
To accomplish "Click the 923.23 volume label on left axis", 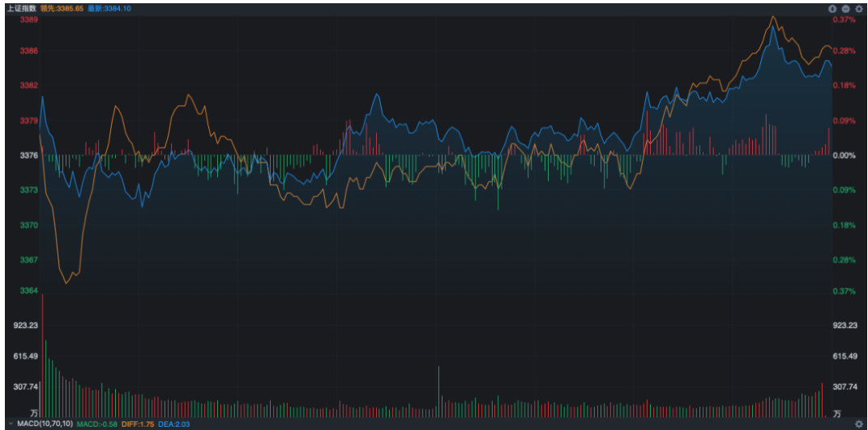I will pos(27,326).
